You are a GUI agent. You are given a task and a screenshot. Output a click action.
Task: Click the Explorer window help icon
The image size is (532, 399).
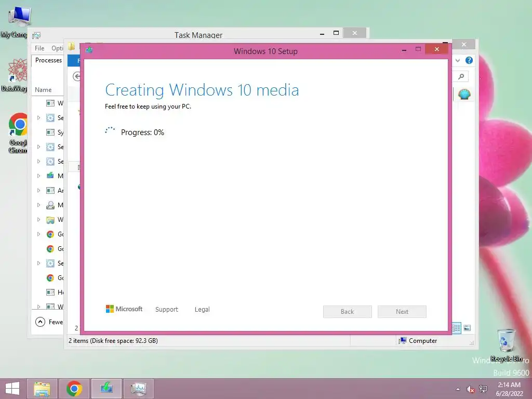pos(469,60)
